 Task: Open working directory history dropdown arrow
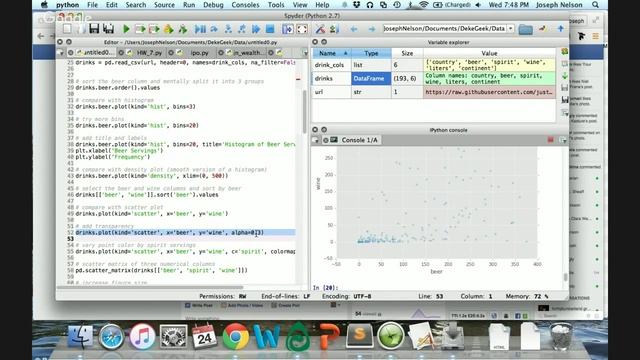pyautogui.click(x=511, y=29)
